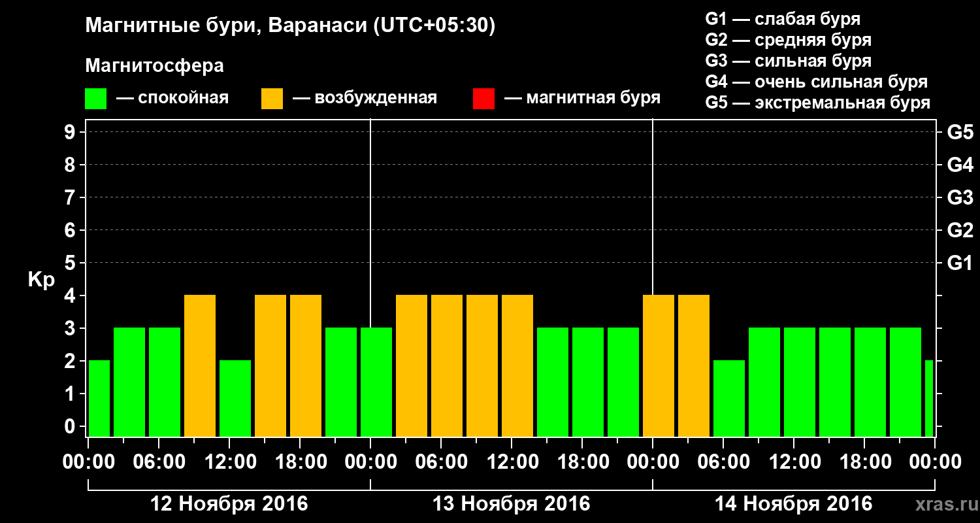980x523 pixels.
Task: Click the '— спокойная' legend label
Action: (172, 98)
